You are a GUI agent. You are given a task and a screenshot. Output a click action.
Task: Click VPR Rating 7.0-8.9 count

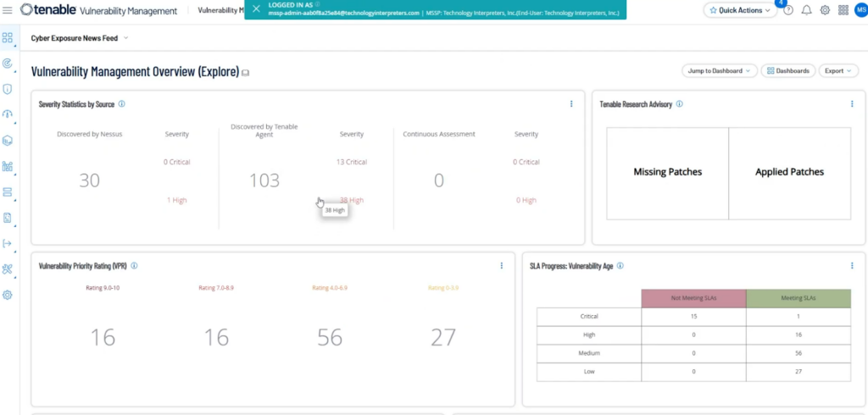click(216, 337)
